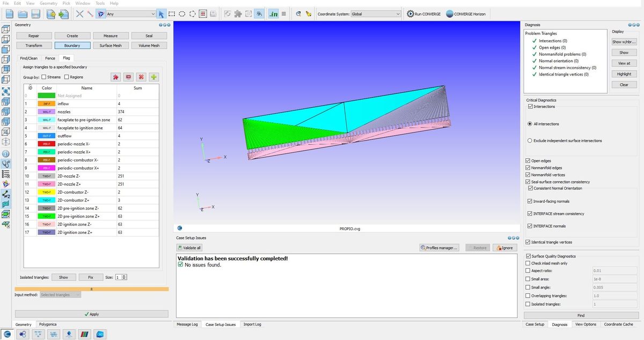Image resolution: width=644 pixels, height=340 pixels.
Task: Toggle Nonmanifold vertices checkbox
Action: point(528,175)
